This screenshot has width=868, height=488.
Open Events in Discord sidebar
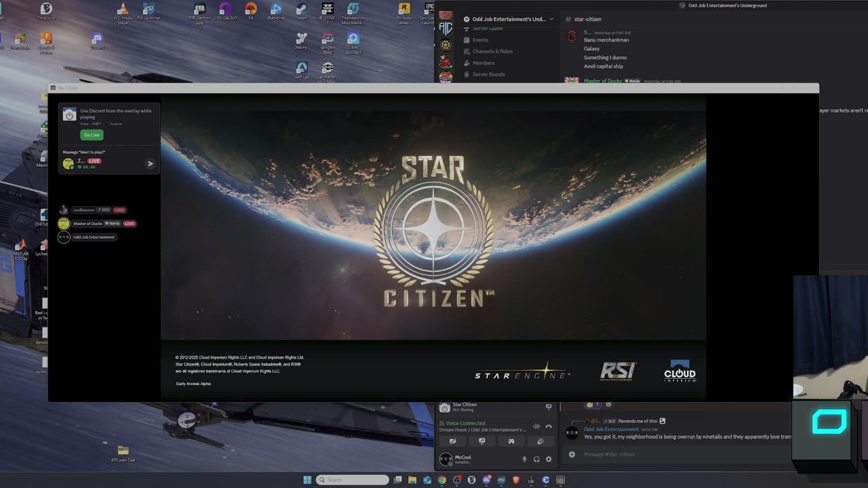point(480,40)
